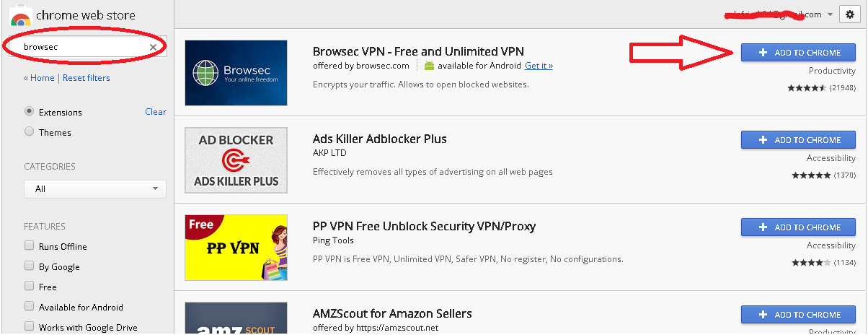Expand the Categories All dropdown
The image size is (868, 335).
[95, 189]
